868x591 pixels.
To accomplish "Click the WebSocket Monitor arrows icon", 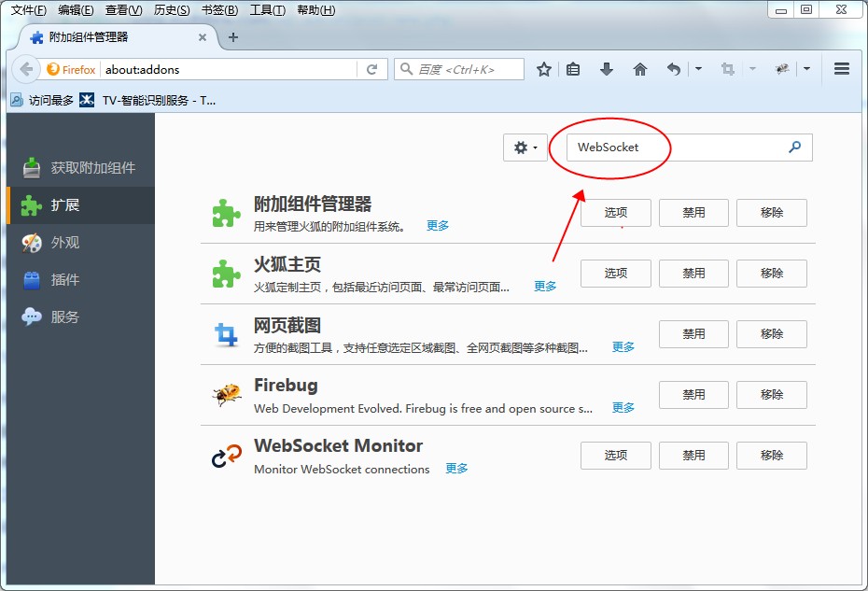I will [227, 456].
